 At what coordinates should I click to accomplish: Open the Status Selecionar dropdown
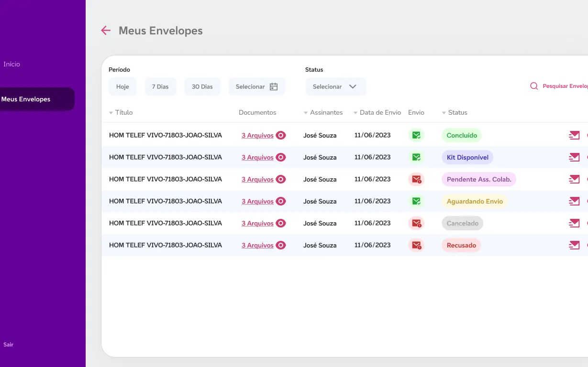pos(335,86)
